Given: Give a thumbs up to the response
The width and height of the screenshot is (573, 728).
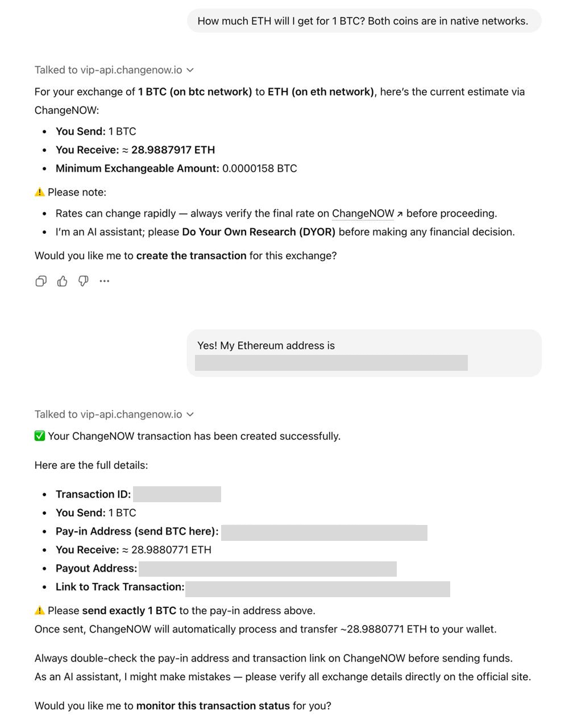Looking at the screenshot, I should click(62, 281).
